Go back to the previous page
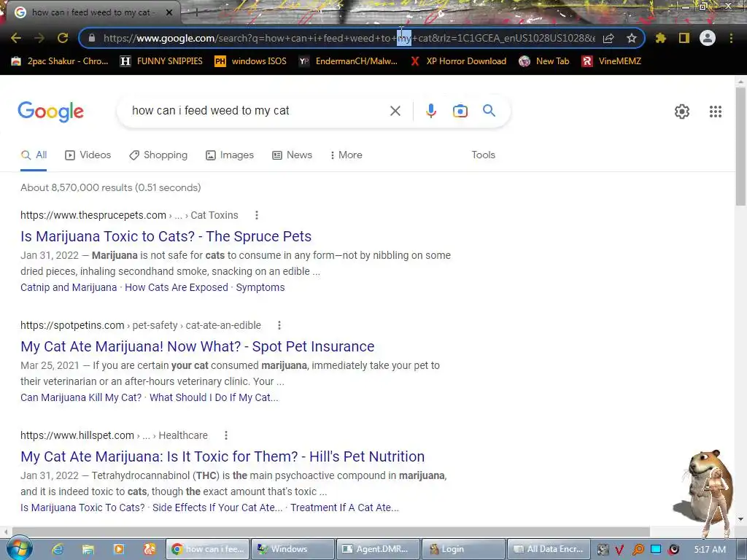 (x=16, y=38)
